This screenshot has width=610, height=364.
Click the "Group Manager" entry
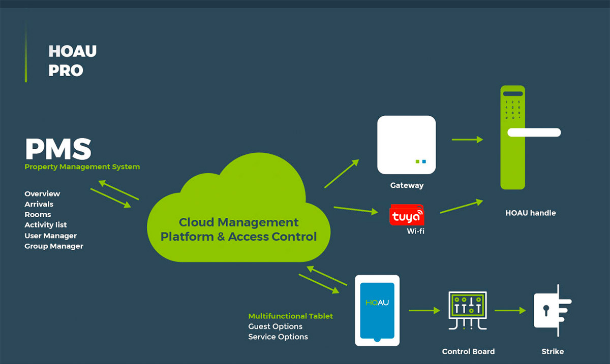[x=54, y=246]
